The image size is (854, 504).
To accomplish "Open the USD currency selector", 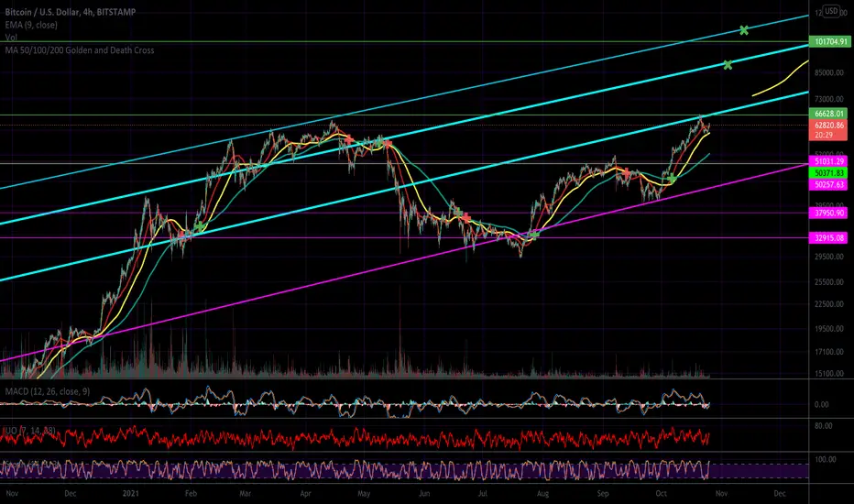I will [x=831, y=11].
